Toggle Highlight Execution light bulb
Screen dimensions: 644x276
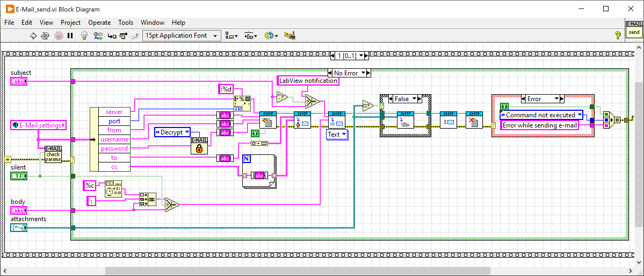(x=84, y=36)
